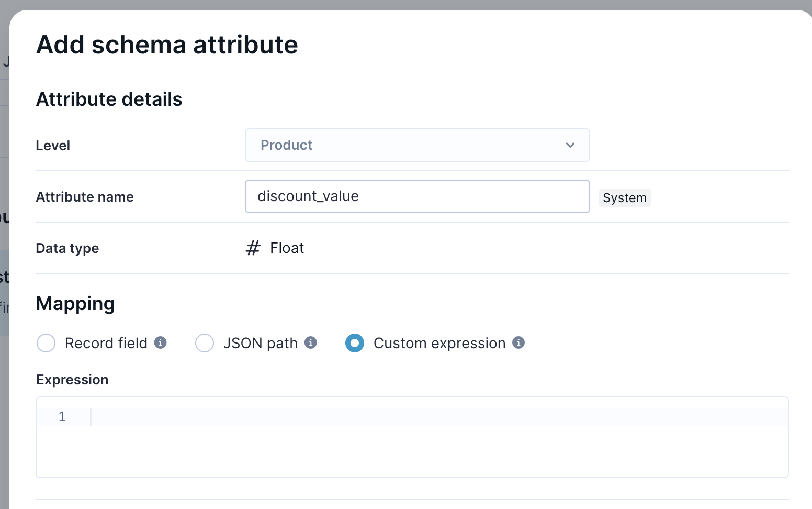Click the Float data type text
Image resolution: width=812 pixels, height=509 pixels.
coord(287,248)
